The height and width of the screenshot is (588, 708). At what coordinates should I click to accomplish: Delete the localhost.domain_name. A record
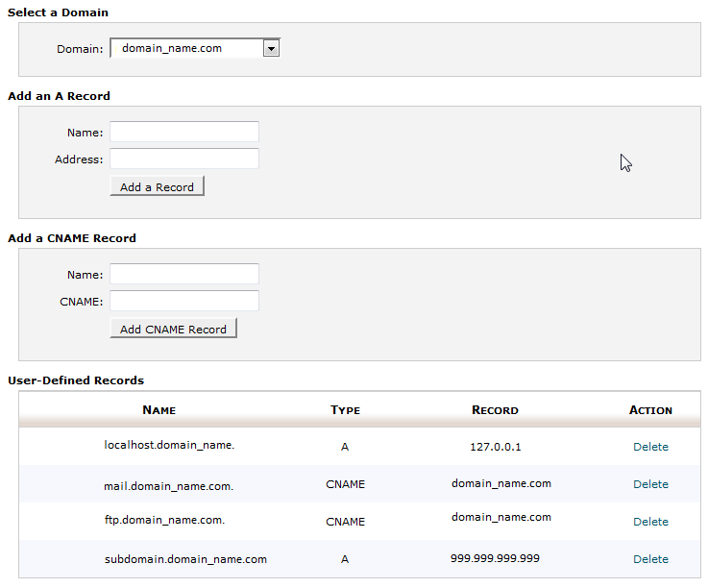650,447
